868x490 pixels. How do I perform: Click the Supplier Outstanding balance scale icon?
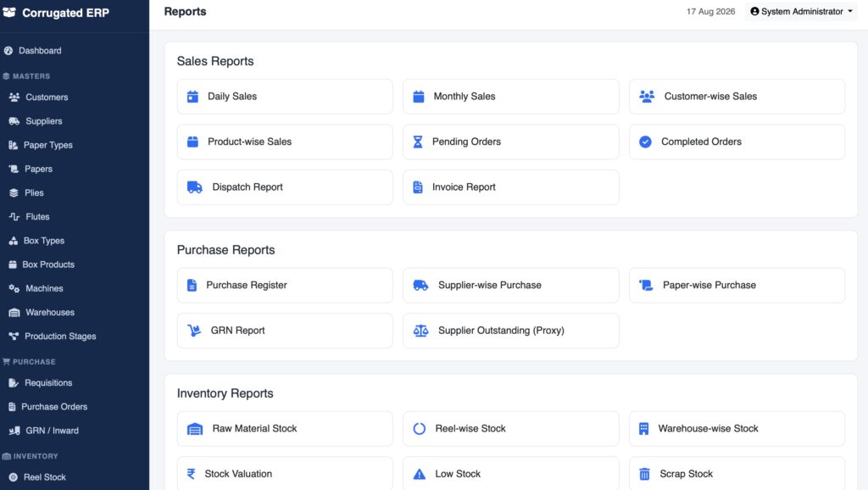click(x=420, y=331)
